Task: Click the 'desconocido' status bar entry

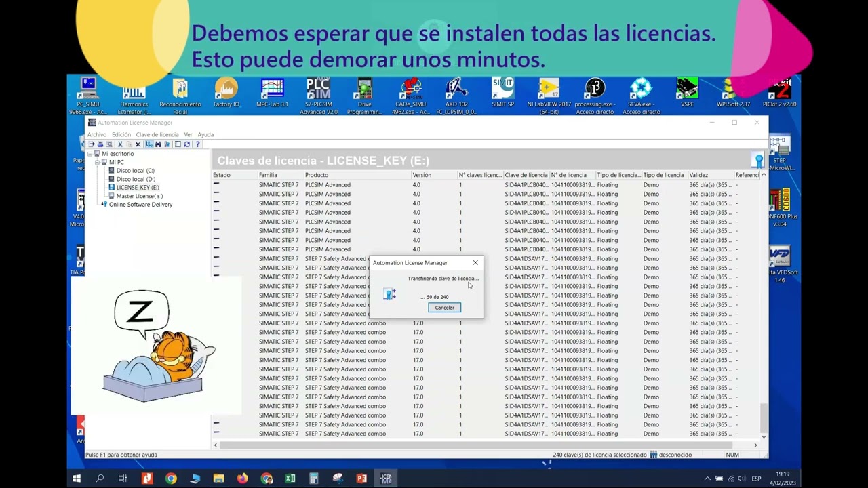Action: [671, 455]
